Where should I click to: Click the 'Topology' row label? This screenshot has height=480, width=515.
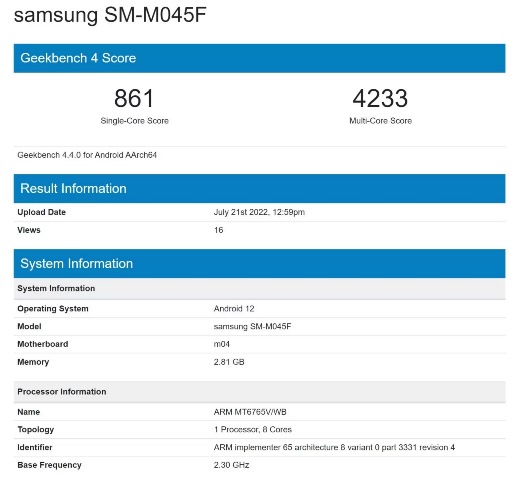coord(36,430)
